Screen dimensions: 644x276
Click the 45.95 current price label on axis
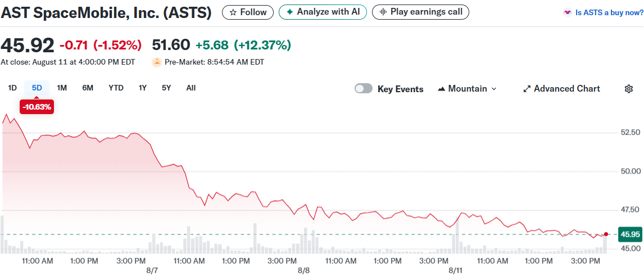click(x=631, y=234)
